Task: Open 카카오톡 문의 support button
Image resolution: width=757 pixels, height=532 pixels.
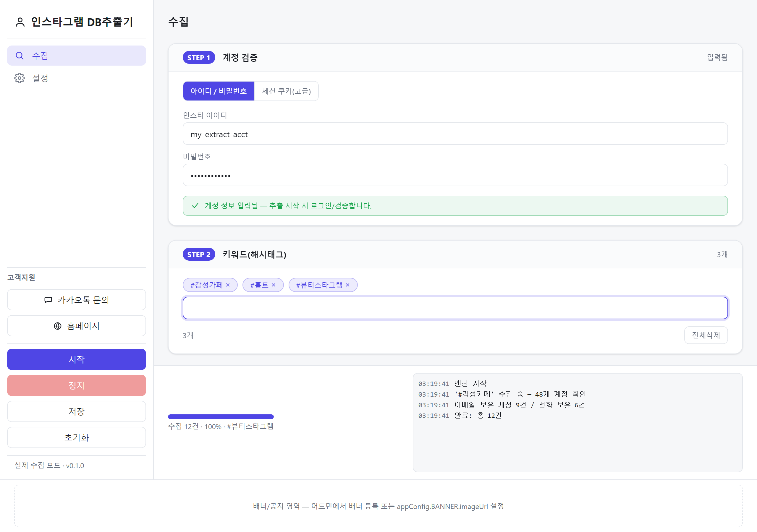Action: click(77, 300)
